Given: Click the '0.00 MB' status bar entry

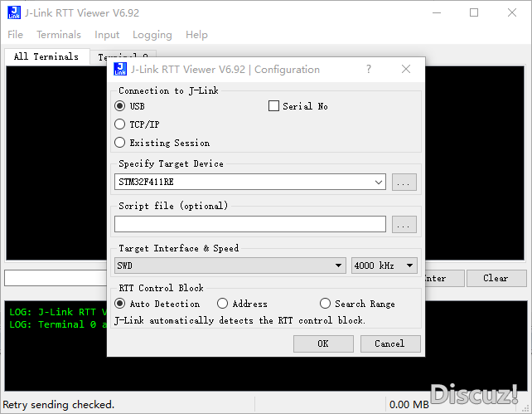Looking at the screenshot, I should click(x=409, y=405).
